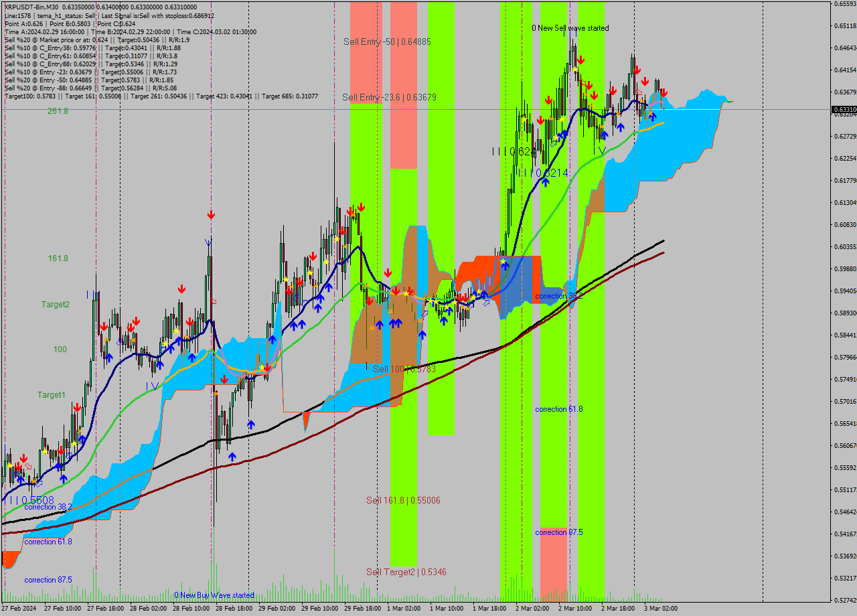The height and width of the screenshot is (616, 857).
Task: Click the 0.57016 price axis label
Action: point(846,402)
